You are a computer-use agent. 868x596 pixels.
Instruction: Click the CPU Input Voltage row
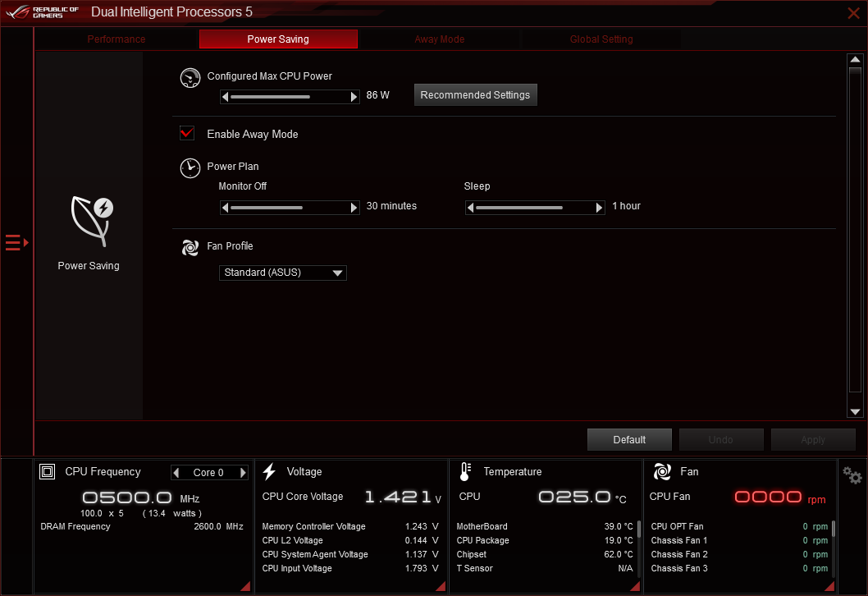[350, 568]
